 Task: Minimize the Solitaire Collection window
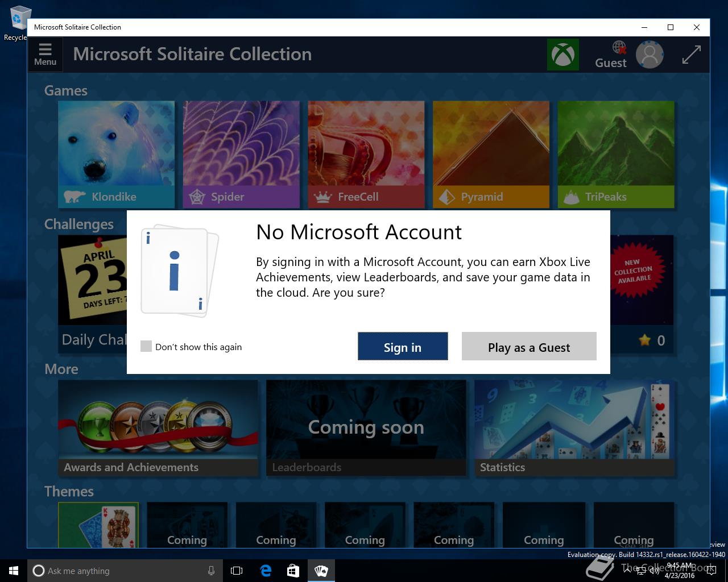(644, 27)
